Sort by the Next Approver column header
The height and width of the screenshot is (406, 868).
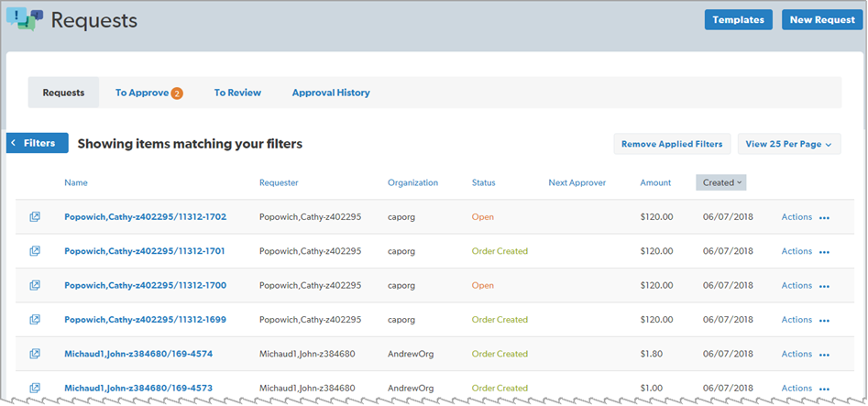[577, 182]
